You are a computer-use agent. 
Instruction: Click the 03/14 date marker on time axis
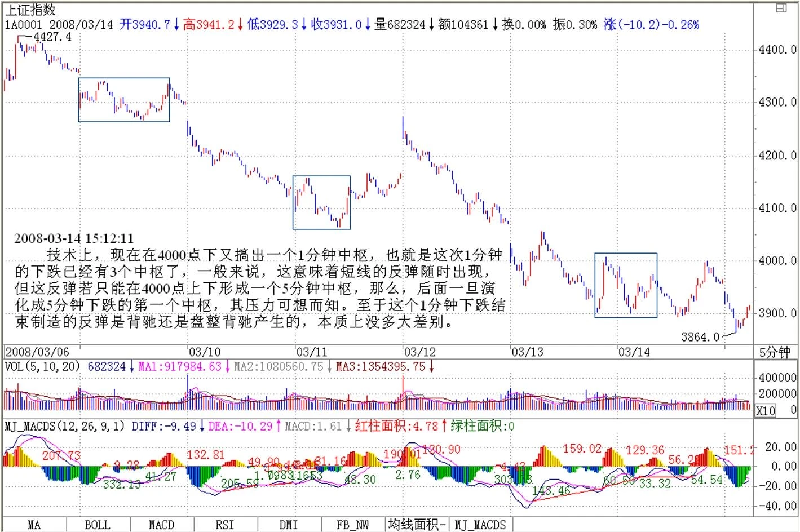pos(634,352)
